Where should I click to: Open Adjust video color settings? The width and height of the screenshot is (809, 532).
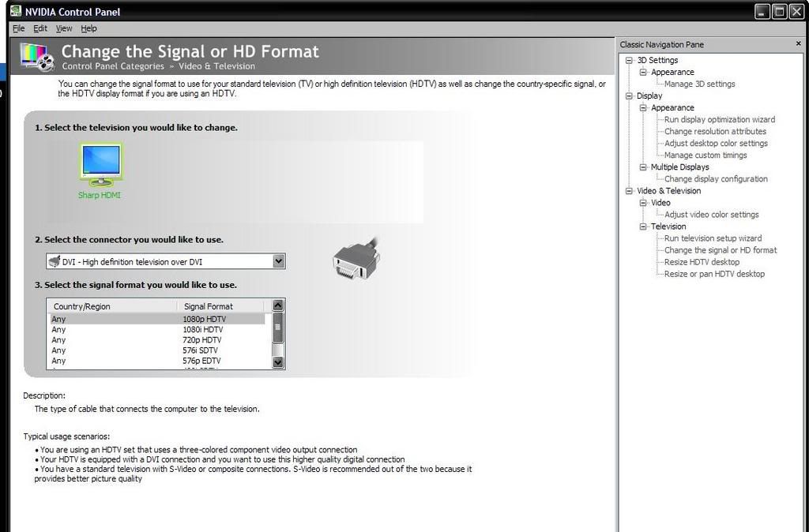click(712, 215)
